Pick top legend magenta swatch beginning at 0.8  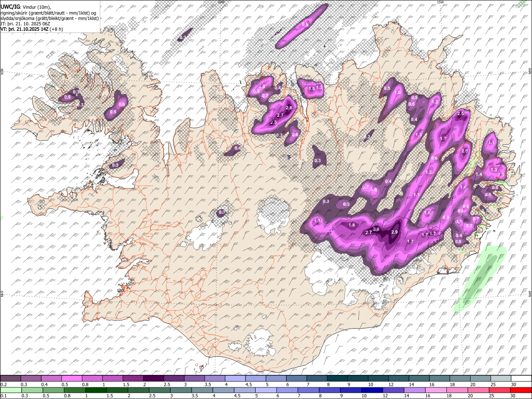pos(92,379)
